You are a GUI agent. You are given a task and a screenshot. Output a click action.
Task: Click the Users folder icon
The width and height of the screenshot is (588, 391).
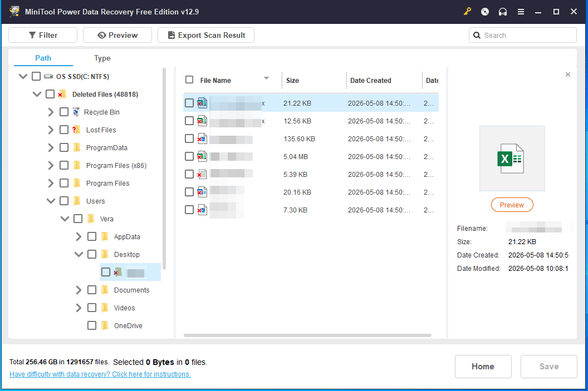[x=77, y=201]
